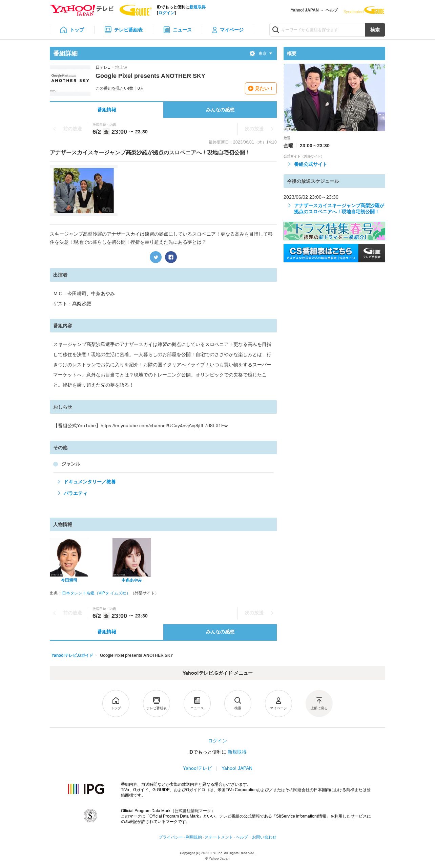Click 利用規約 footer link
This screenshot has height=868, width=435.
(194, 837)
